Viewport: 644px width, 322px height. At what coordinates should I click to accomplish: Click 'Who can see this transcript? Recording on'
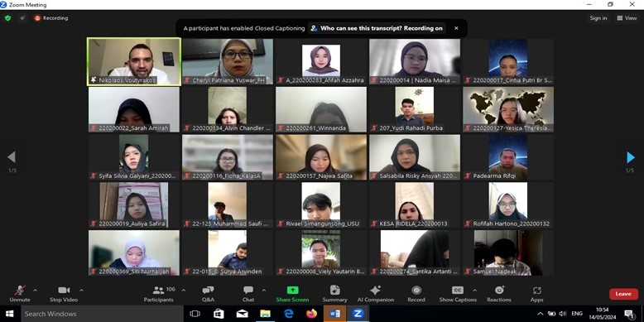(377, 28)
